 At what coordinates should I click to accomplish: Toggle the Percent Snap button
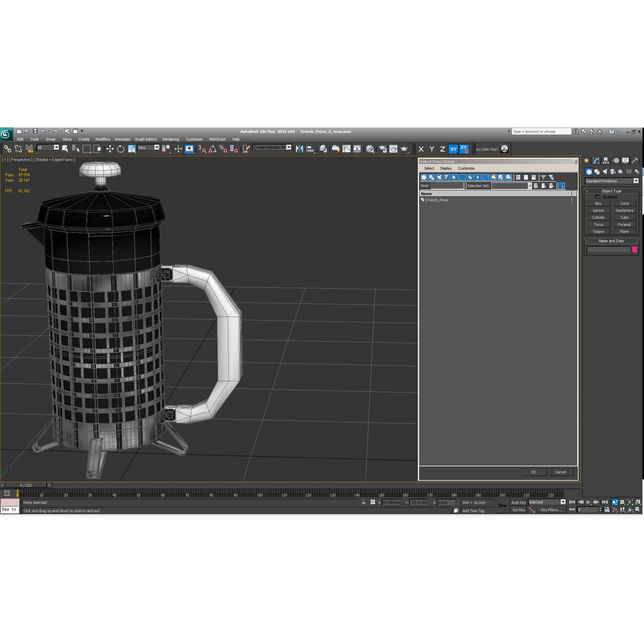click(223, 148)
